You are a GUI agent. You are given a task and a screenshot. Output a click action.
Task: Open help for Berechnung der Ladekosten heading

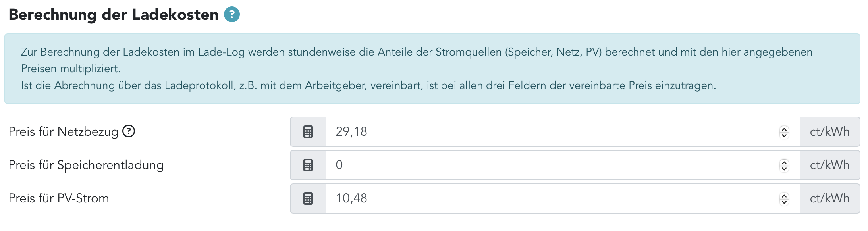click(232, 15)
